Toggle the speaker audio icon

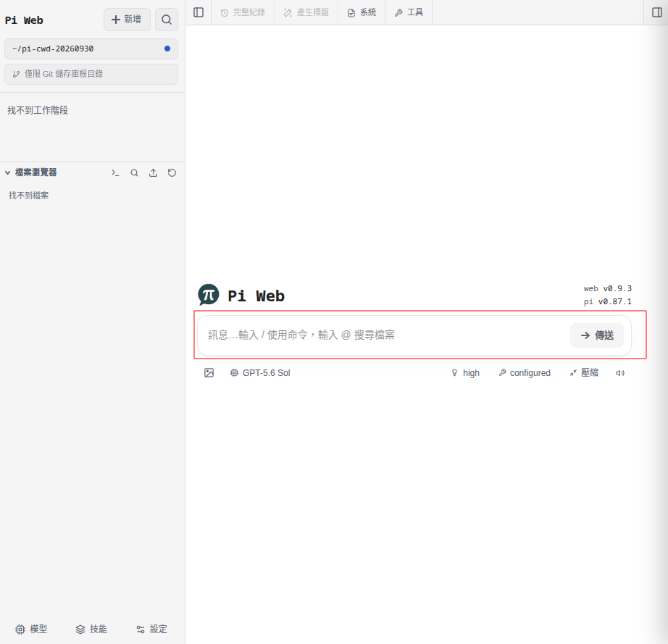click(x=620, y=373)
